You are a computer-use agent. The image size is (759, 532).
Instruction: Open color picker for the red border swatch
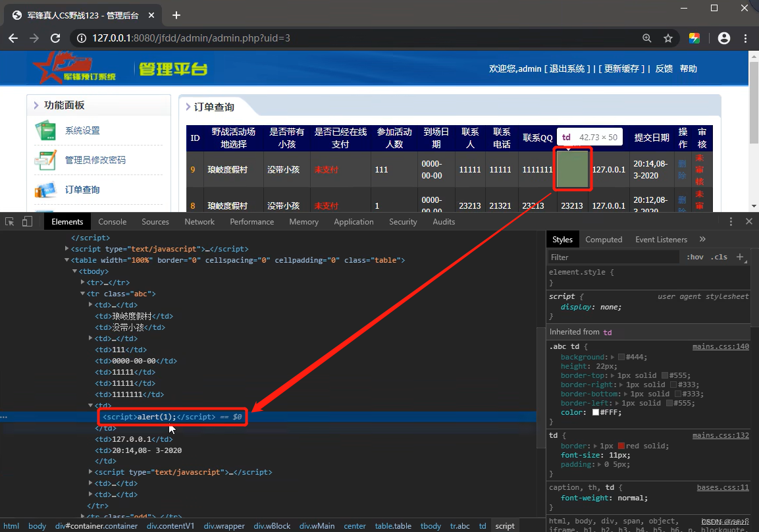pyautogui.click(x=621, y=446)
